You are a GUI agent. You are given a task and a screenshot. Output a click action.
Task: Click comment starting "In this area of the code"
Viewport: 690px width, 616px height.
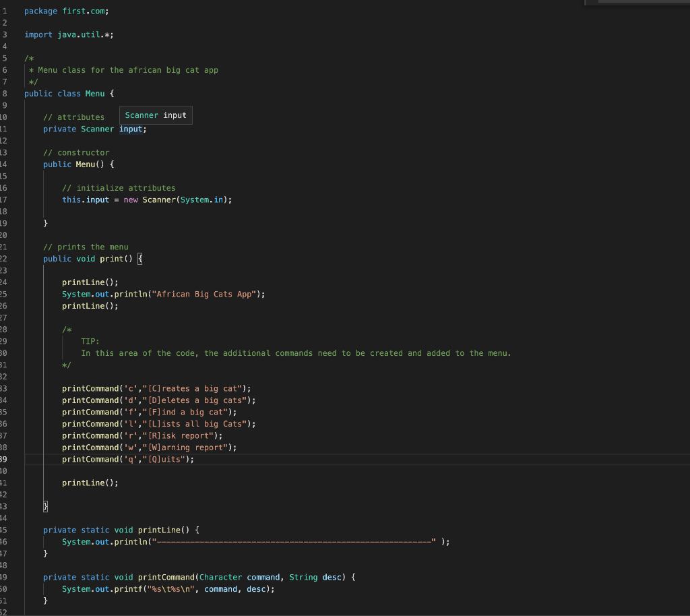point(296,353)
